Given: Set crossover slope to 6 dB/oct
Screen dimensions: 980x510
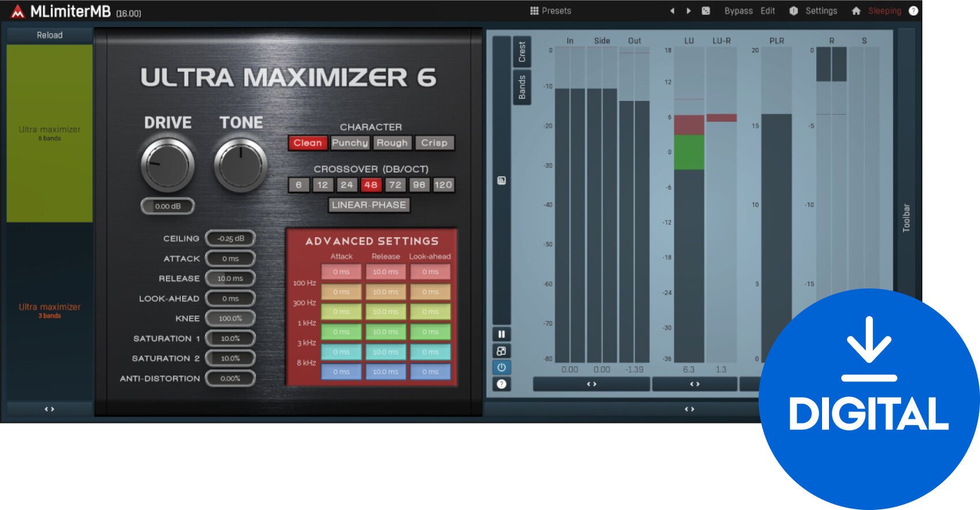Looking at the screenshot, I should pyautogui.click(x=299, y=185).
